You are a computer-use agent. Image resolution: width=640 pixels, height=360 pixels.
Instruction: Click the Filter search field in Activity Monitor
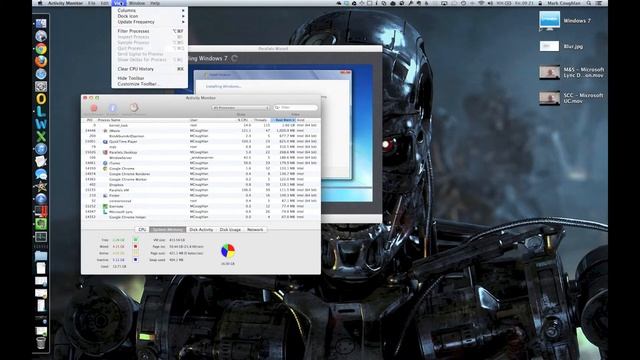coord(296,107)
